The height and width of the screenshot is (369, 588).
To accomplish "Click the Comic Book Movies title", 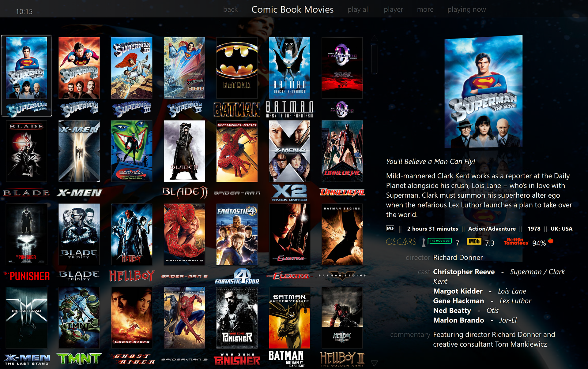I will 292,9.
